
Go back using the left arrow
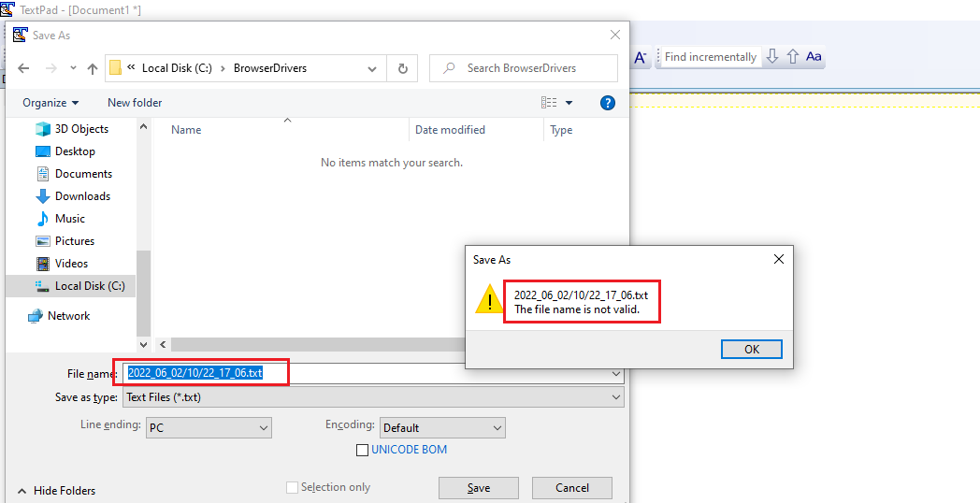23,69
